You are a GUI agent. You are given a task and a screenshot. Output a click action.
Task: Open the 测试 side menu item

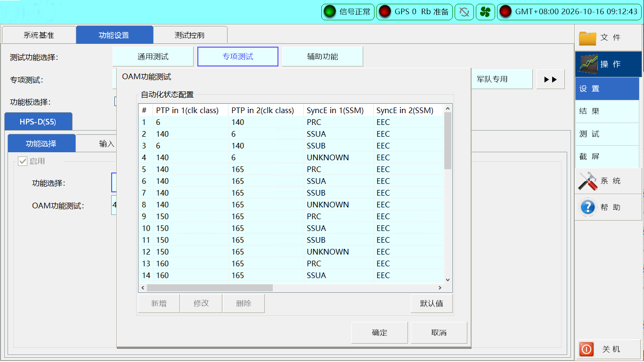pyautogui.click(x=607, y=134)
